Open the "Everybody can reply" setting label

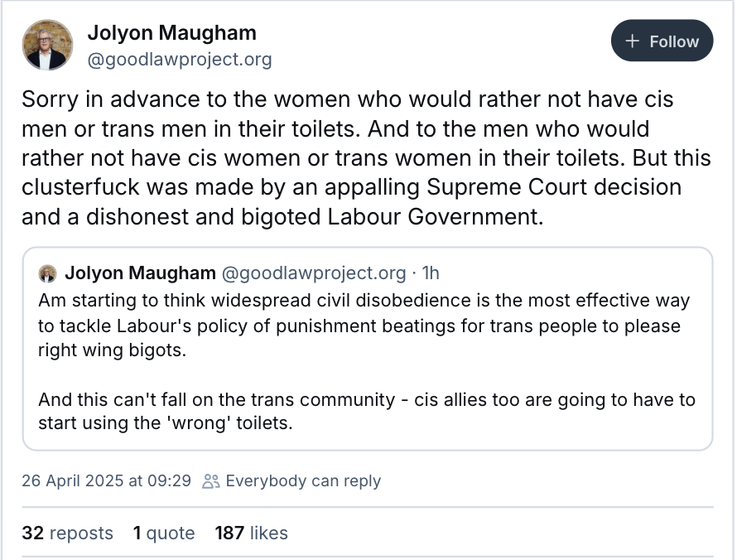point(303,480)
